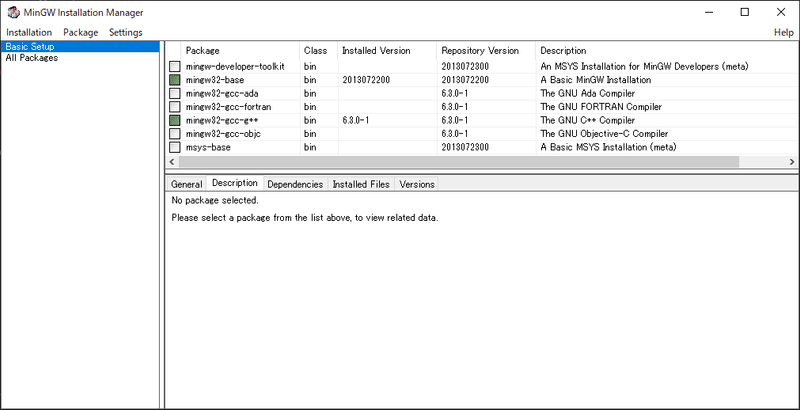Click 'The GNU C++ Compiler' description
The height and width of the screenshot is (410, 800).
click(x=588, y=120)
